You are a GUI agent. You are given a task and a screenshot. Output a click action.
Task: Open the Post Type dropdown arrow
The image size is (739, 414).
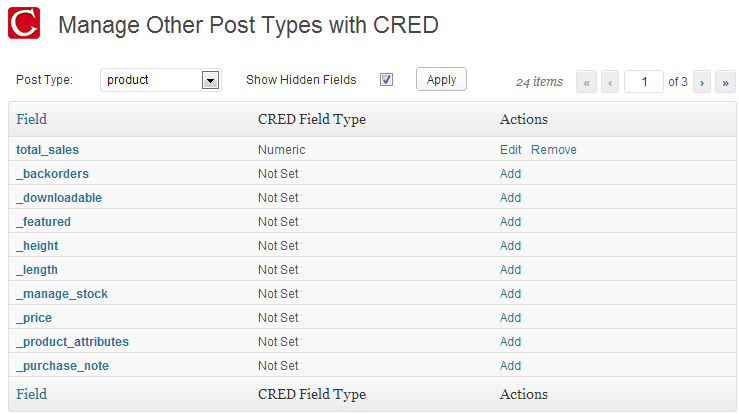pos(210,80)
